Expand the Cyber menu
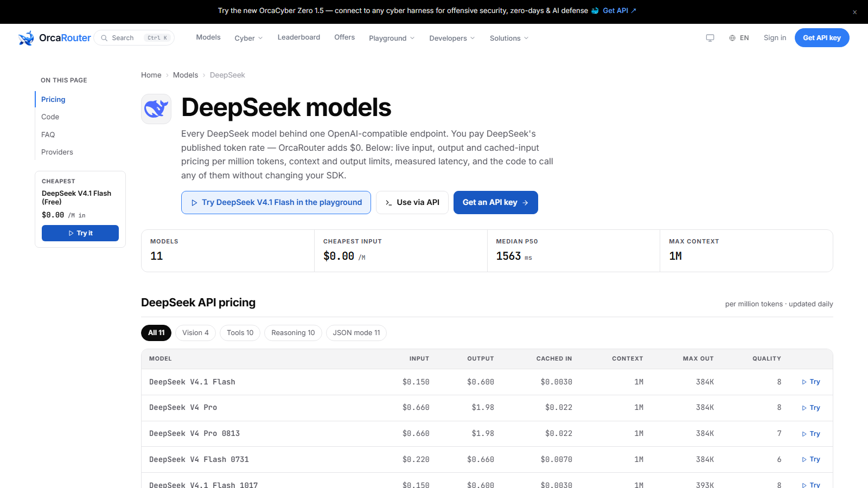The height and width of the screenshot is (488, 868). coord(248,38)
